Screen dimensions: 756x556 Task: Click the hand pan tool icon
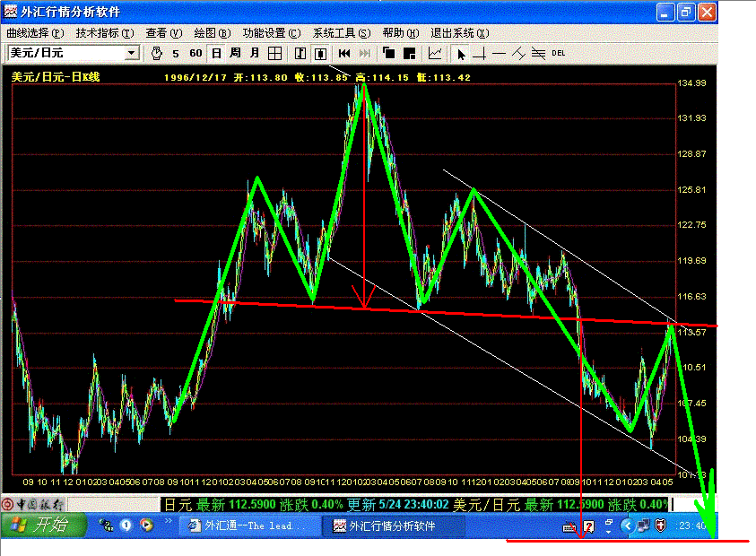point(156,54)
